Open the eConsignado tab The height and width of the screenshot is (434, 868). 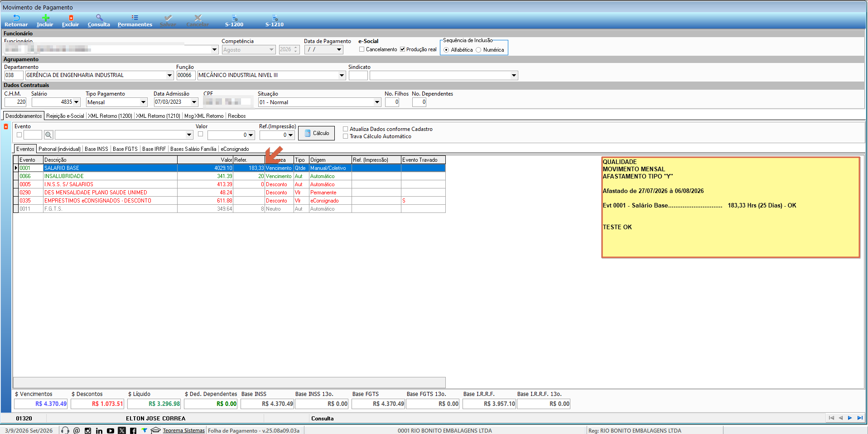(235, 149)
